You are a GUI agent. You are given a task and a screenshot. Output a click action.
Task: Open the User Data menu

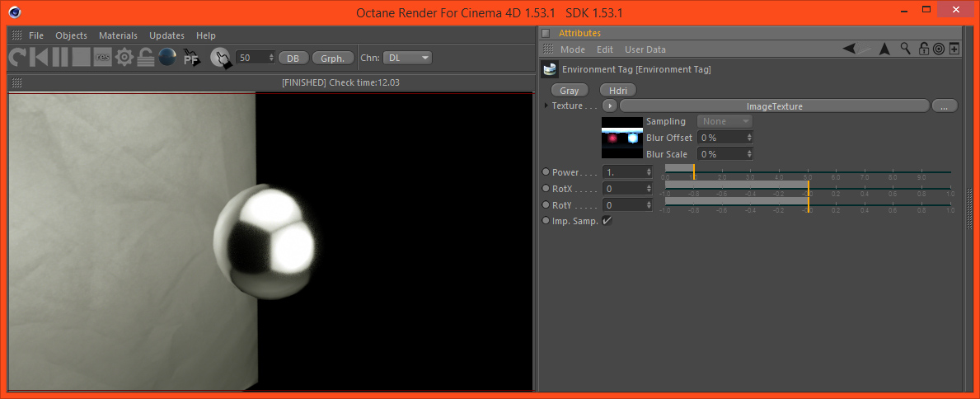[645, 49]
